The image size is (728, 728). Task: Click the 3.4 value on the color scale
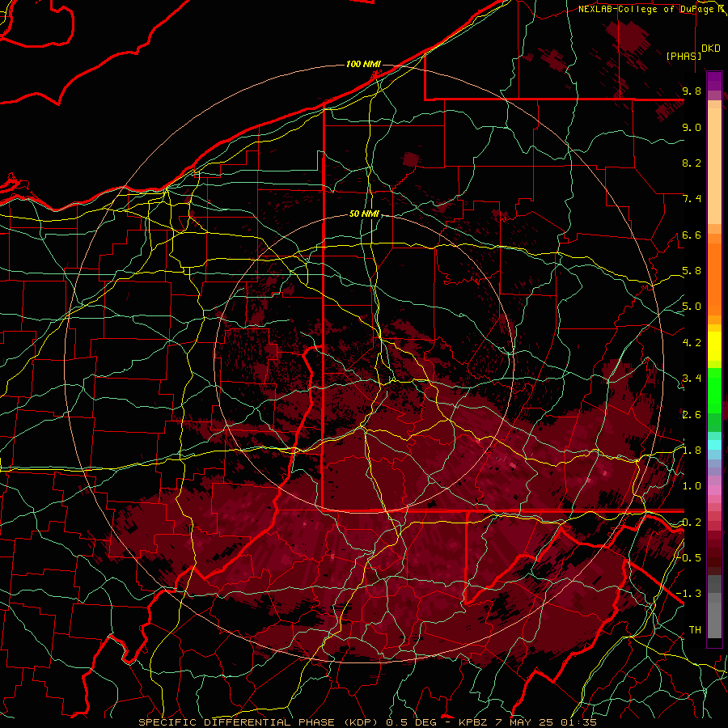tap(692, 379)
